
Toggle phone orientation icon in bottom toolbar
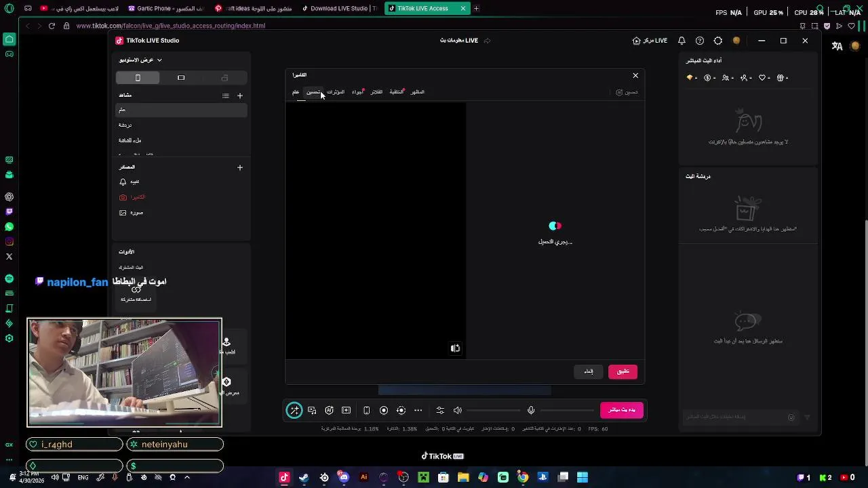pyautogui.click(x=366, y=410)
